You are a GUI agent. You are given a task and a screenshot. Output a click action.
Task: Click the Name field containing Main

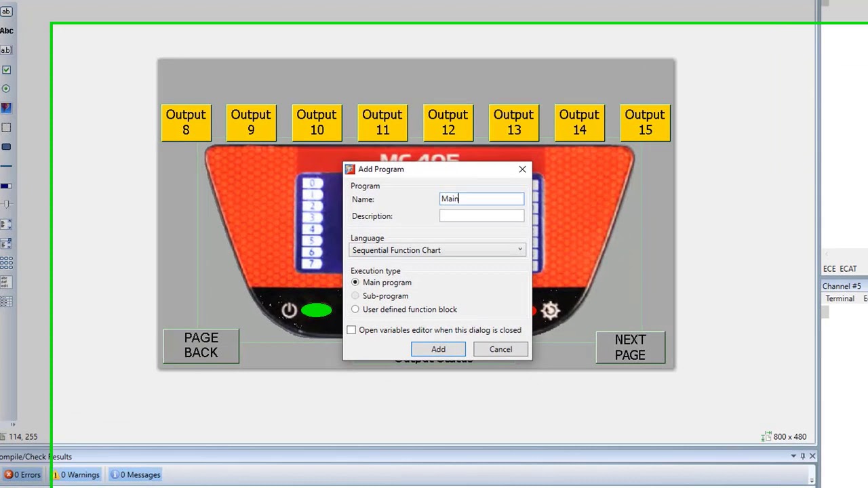481,199
